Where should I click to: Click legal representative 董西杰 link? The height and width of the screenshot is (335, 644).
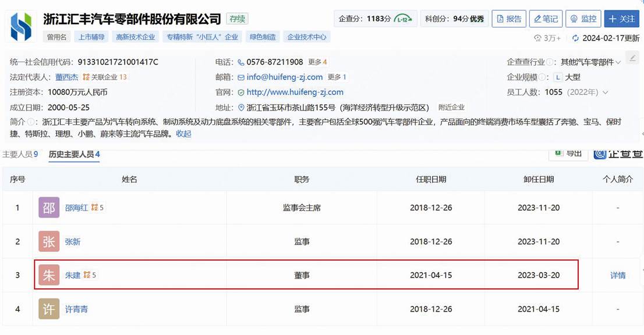[66, 77]
